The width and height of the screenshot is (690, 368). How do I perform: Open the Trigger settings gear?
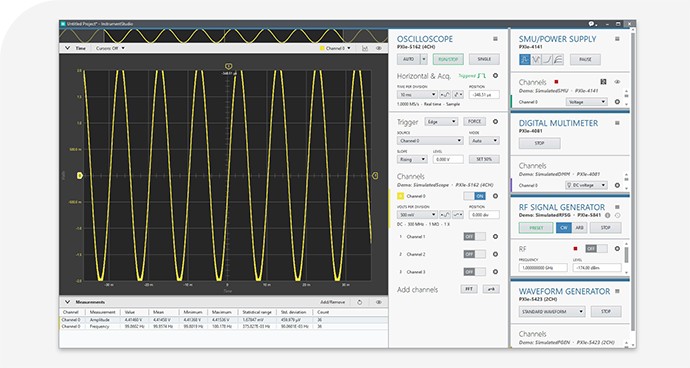pos(495,121)
